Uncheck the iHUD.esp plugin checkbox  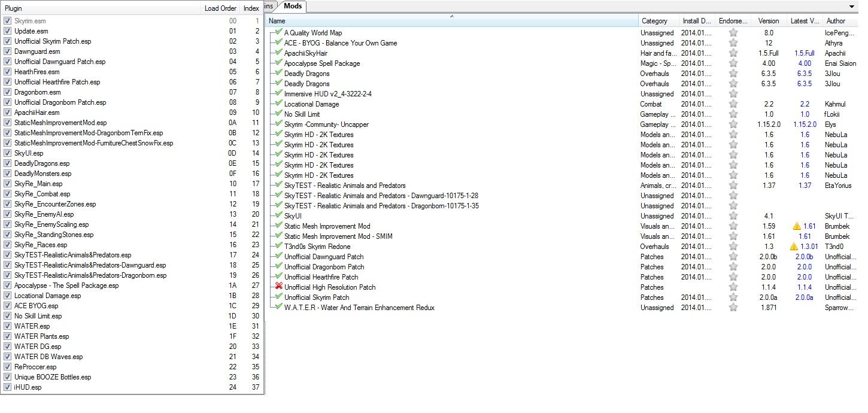7,387
